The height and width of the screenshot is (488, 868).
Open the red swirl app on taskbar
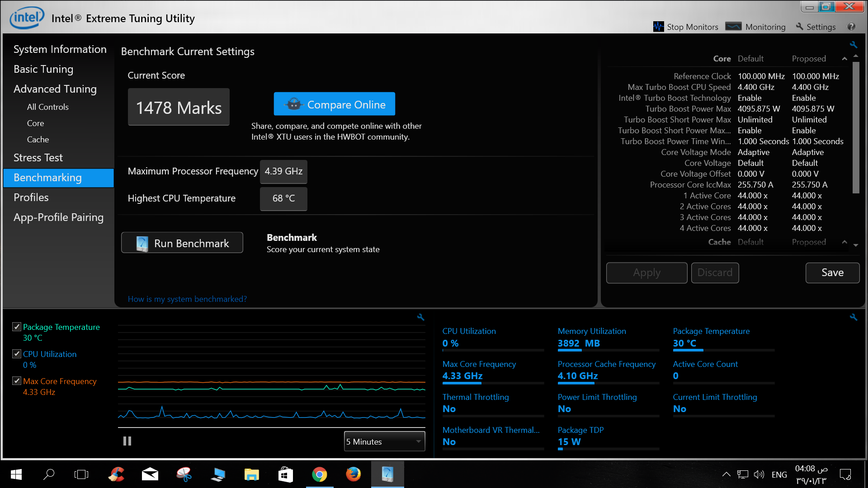(x=116, y=474)
